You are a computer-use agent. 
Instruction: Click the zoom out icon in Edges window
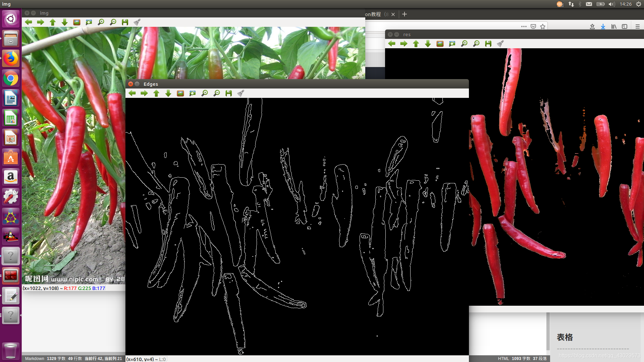point(216,93)
